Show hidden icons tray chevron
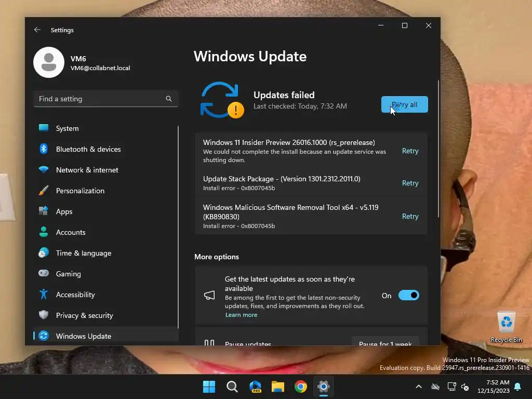 (419, 387)
